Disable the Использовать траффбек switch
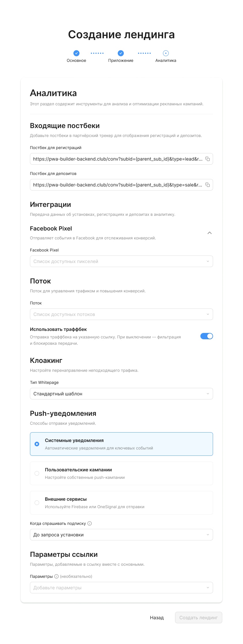The image size is (243, 644). (x=206, y=336)
